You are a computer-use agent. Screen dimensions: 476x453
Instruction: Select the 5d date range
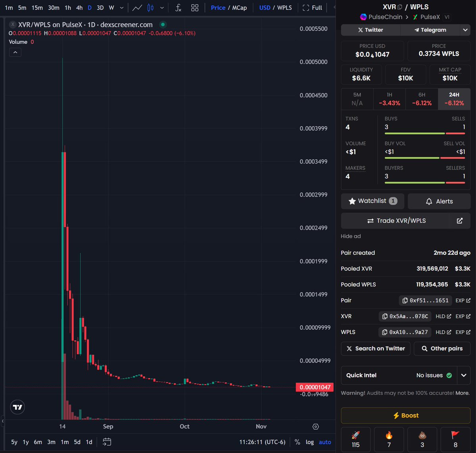[77, 442]
